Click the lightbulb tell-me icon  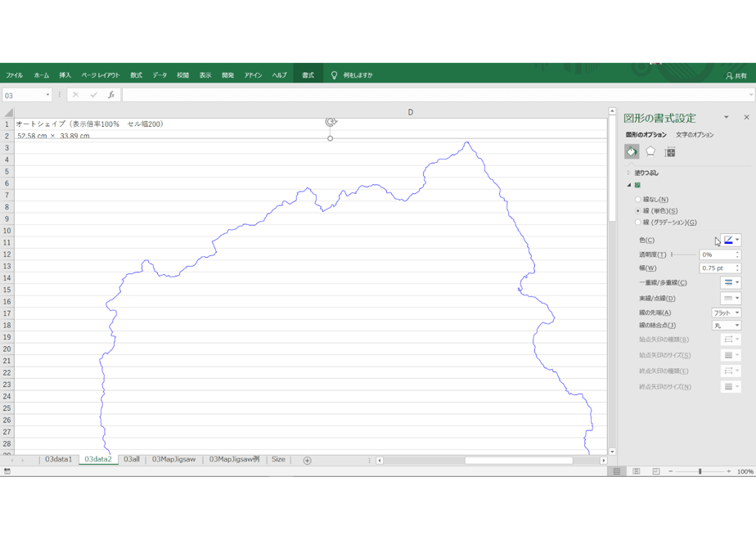(x=334, y=75)
